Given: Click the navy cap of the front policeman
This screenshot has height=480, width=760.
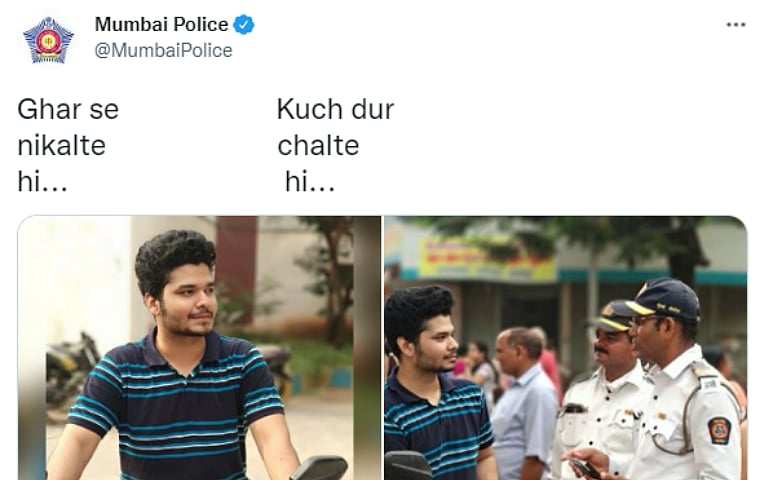Looking at the screenshot, I should (665, 299).
